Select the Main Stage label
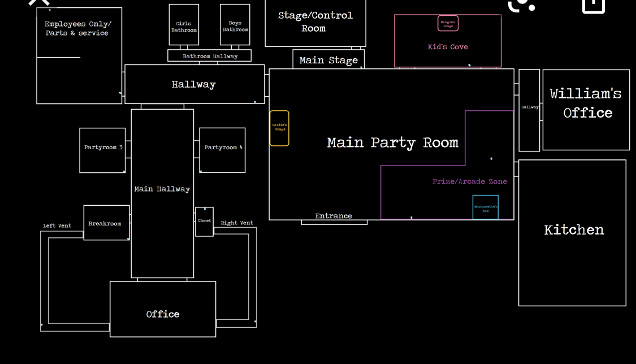The width and height of the screenshot is (636, 364). coord(328,60)
